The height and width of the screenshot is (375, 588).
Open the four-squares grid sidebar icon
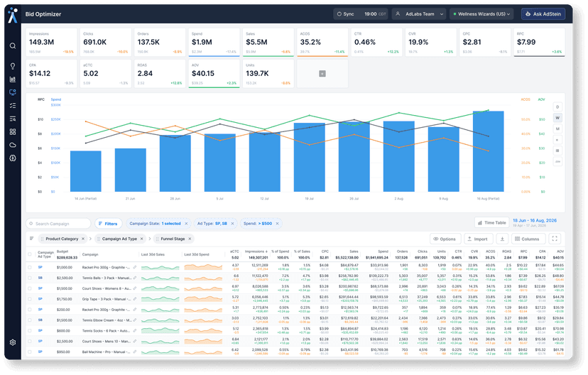(13, 132)
